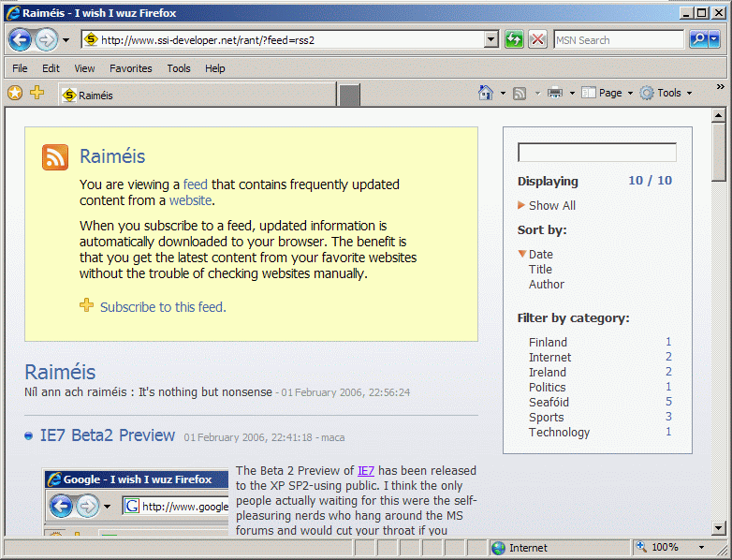Click the magnifier Search button
Image resolution: width=732 pixels, height=560 pixels.
(x=699, y=39)
